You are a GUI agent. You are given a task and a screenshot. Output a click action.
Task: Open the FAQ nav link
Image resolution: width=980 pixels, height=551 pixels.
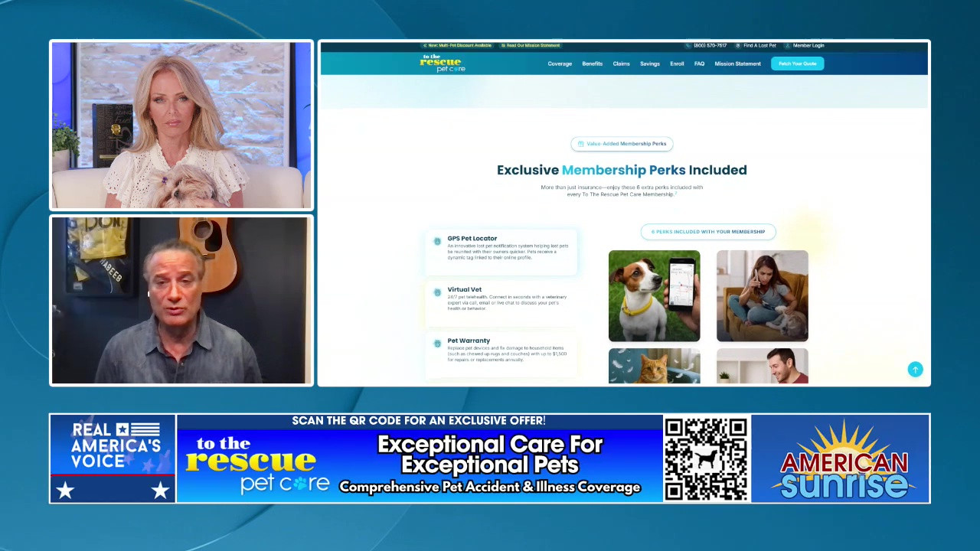tap(699, 64)
